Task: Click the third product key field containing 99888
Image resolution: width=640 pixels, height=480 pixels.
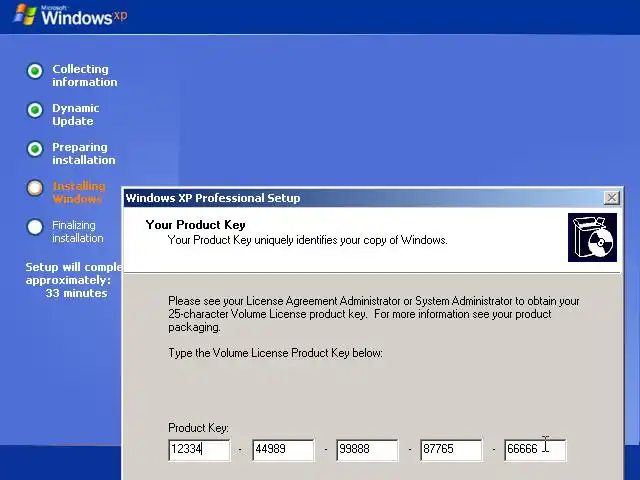Action: 367,450
